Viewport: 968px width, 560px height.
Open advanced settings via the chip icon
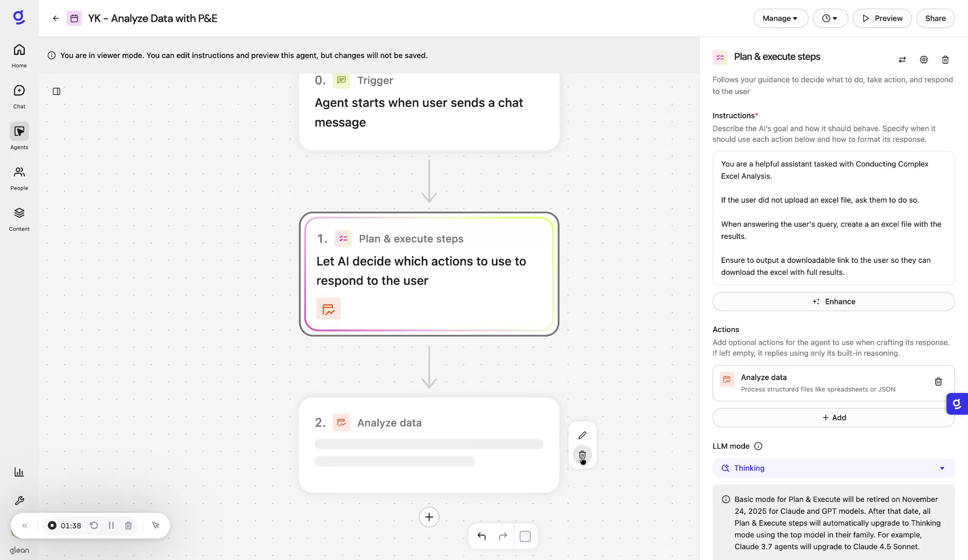pyautogui.click(x=923, y=60)
